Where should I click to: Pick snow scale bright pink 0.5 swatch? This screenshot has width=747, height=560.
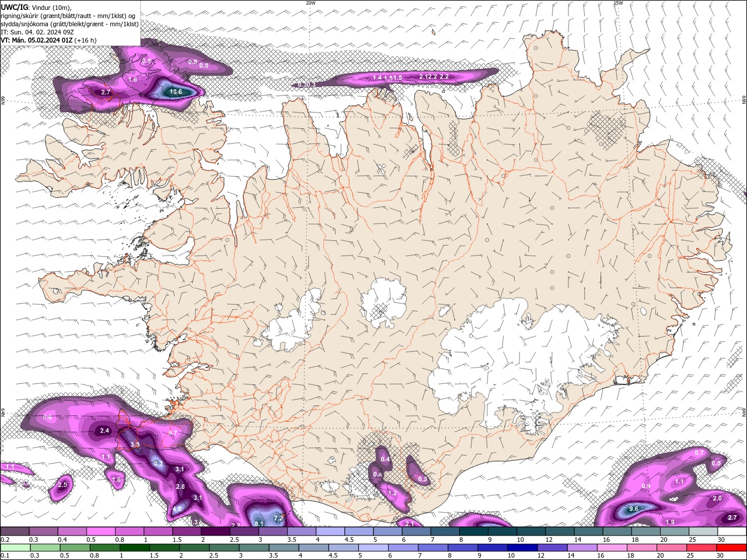(100, 531)
